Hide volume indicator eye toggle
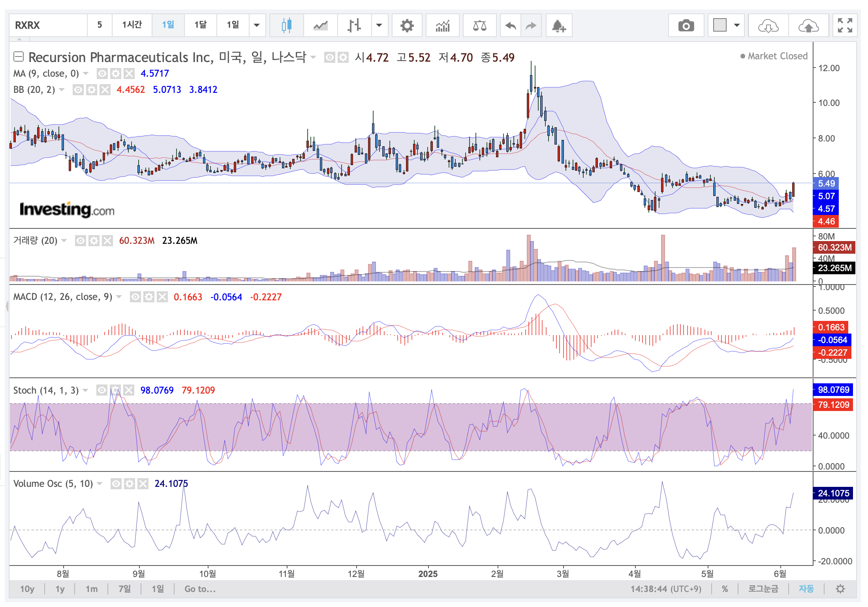 click(x=81, y=241)
